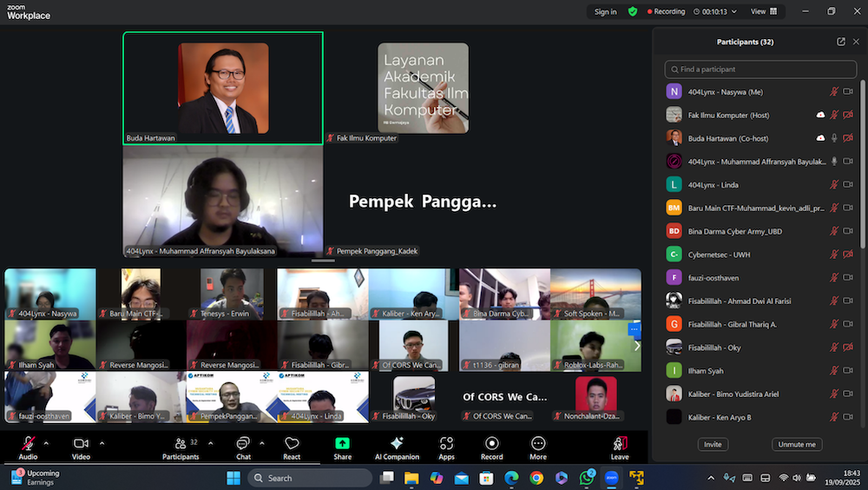
Task: Open the React emoji reactions
Action: [292, 447]
